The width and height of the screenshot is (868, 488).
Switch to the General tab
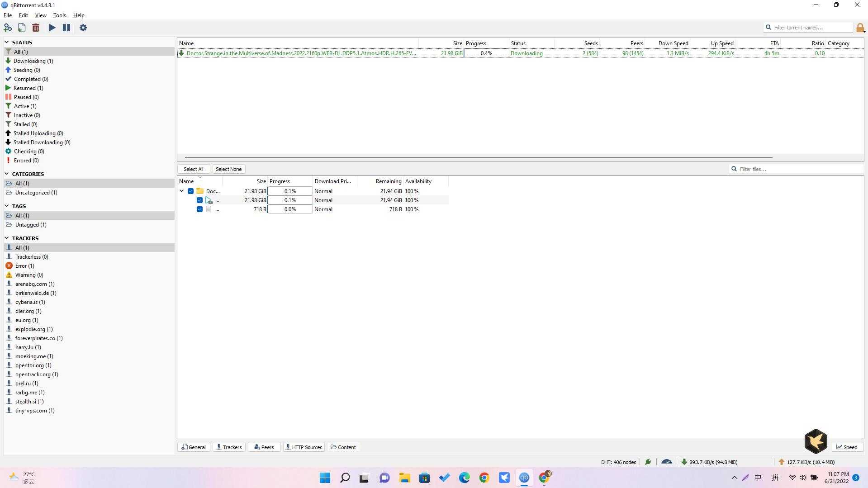click(194, 447)
